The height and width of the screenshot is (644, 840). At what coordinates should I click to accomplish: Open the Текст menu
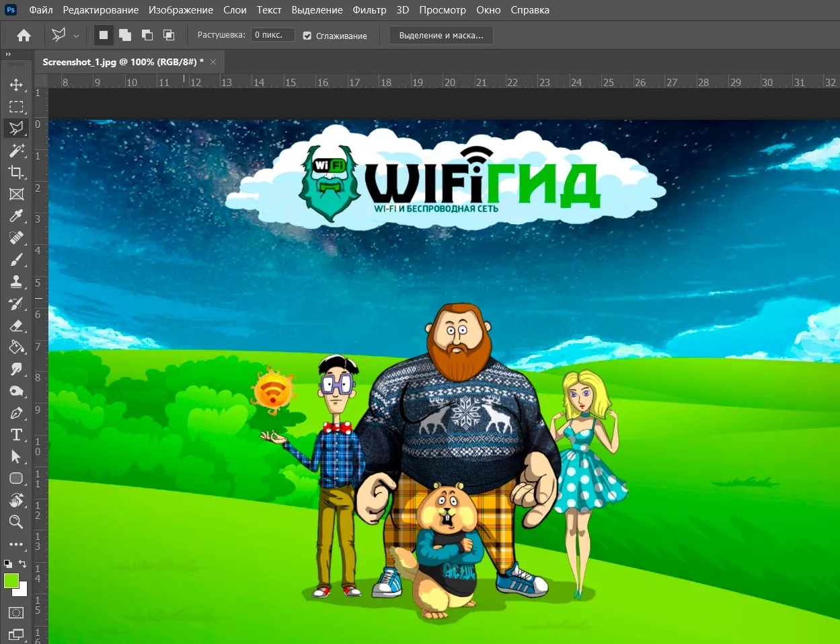(269, 10)
